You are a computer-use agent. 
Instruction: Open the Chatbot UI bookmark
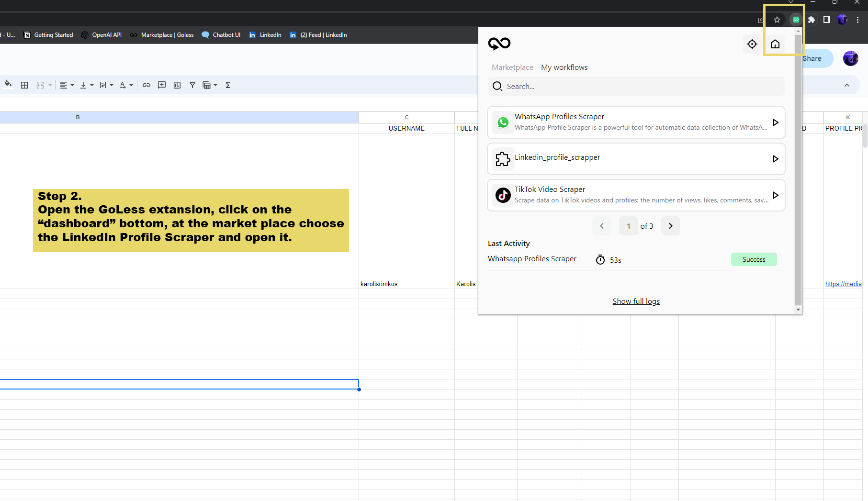(221, 35)
